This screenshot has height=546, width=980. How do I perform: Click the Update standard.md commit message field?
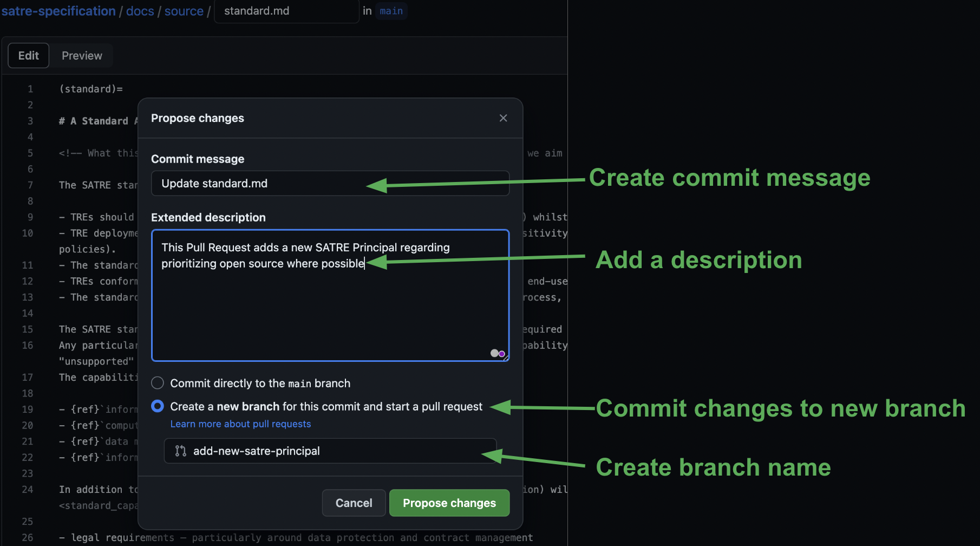(330, 183)
